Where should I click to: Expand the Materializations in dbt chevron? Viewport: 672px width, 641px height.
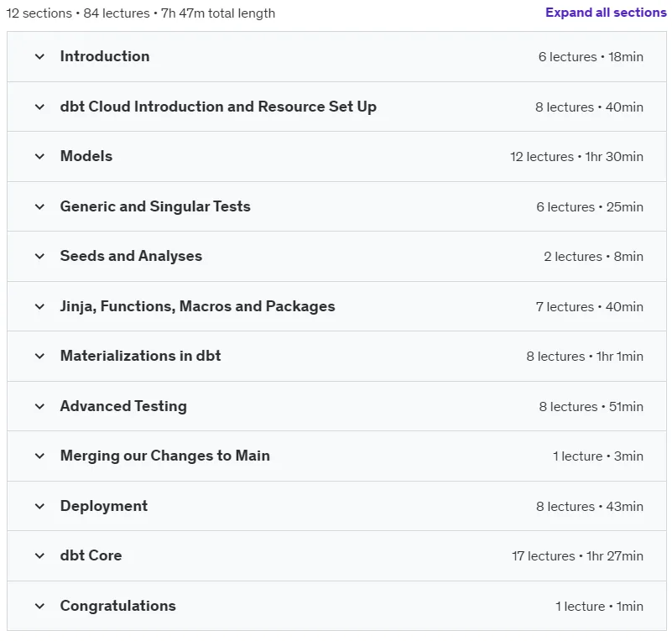[39, 356]
